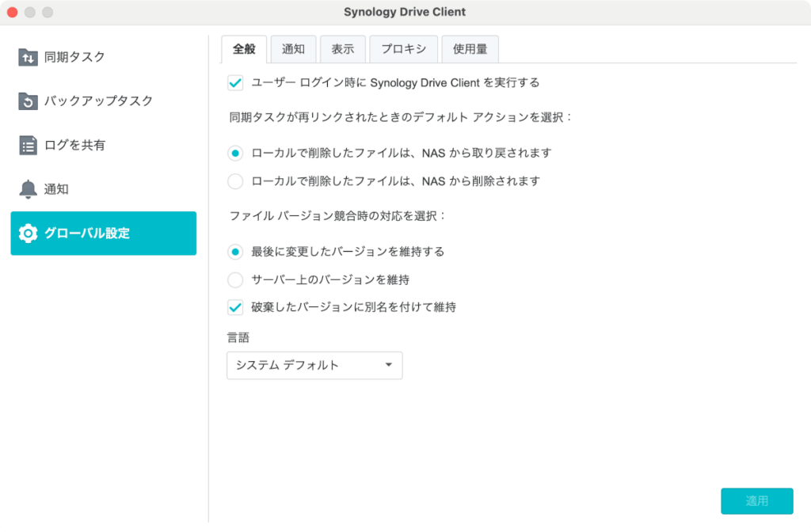Switch to the 使用量 tab
Image resolution: width=811 pixels, height=532 pixels.
(x=470, y=49)
